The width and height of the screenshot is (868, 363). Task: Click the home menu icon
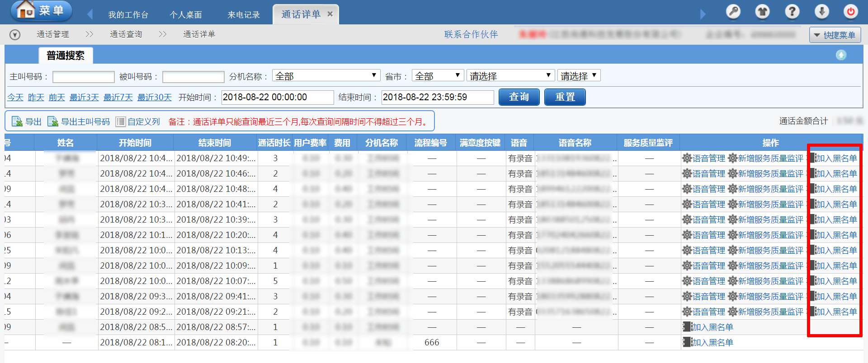(26, 10)
